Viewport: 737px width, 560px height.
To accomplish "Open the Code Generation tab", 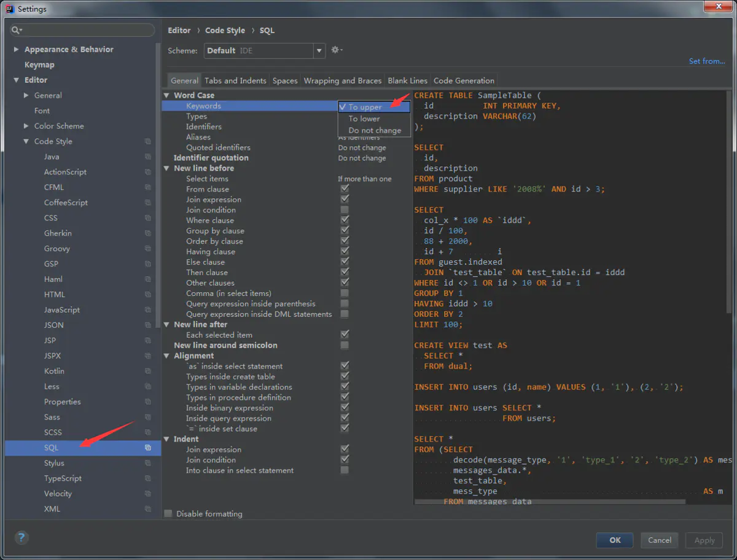I will tap(464, 80).
